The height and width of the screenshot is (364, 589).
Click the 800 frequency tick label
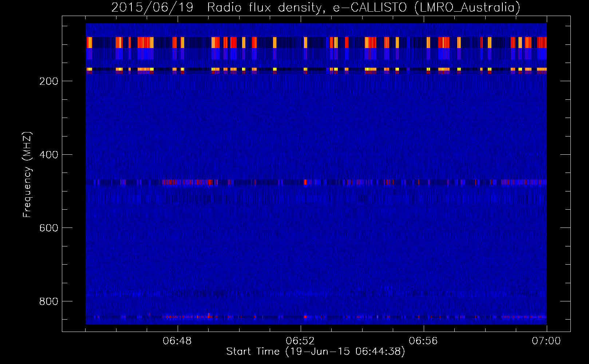point(48,301)
